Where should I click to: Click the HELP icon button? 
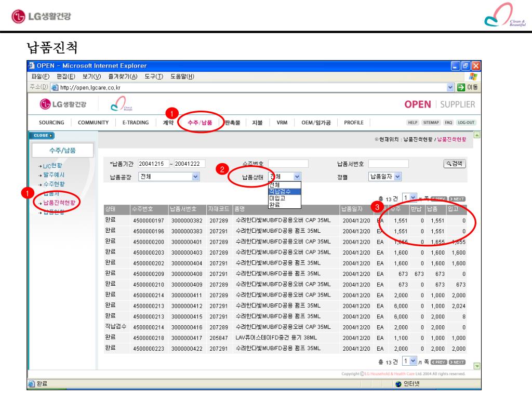click(413, 123)
